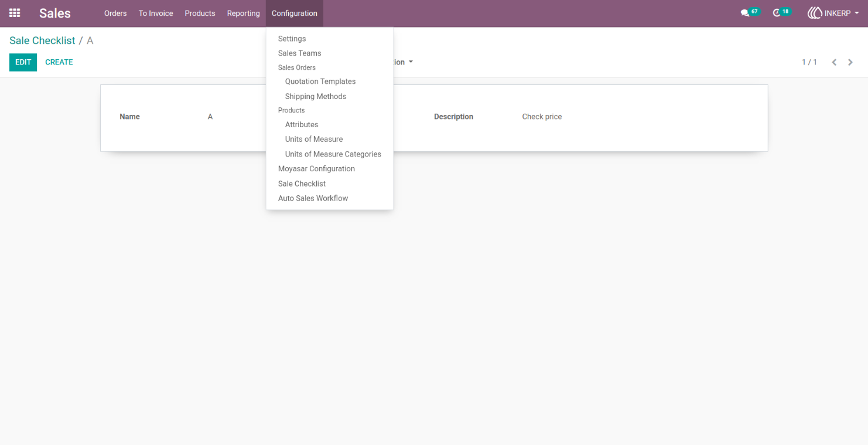Click the INKERP company logo icon

[815, 13]
